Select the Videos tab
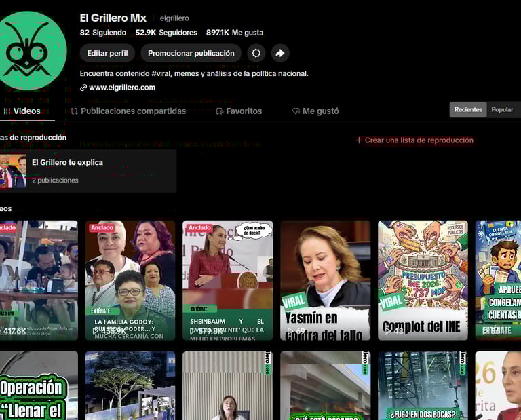The width and height of the screenshot is (521, 420). tap(22, 111)
